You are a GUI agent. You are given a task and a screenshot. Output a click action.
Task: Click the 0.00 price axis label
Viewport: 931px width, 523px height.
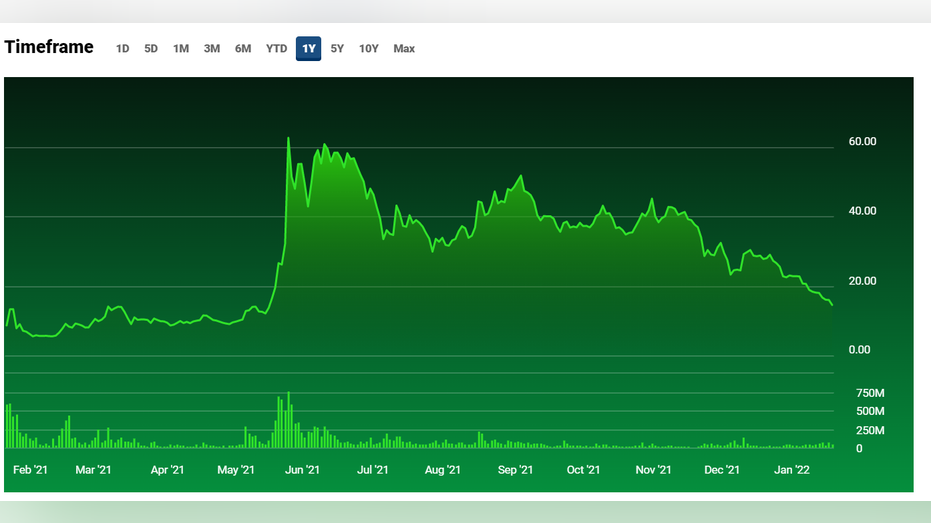pos(859,350)
